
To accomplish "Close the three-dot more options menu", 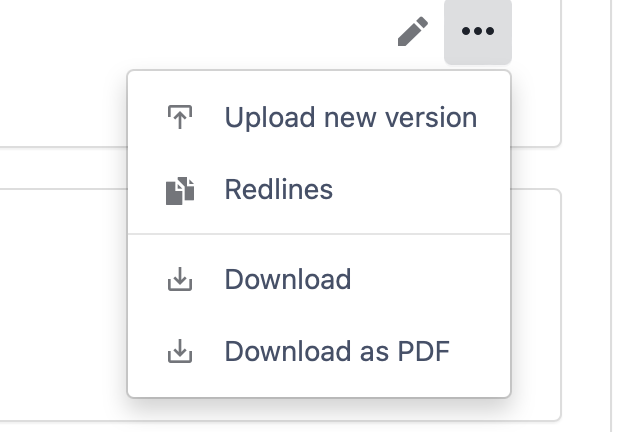I will coord(478,31).
